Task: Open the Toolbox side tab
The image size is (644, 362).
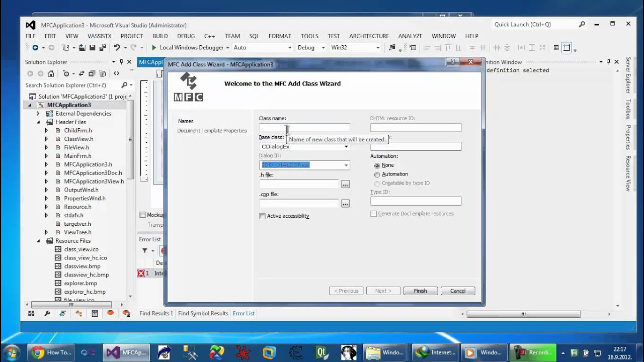Action: coord(628,109)
